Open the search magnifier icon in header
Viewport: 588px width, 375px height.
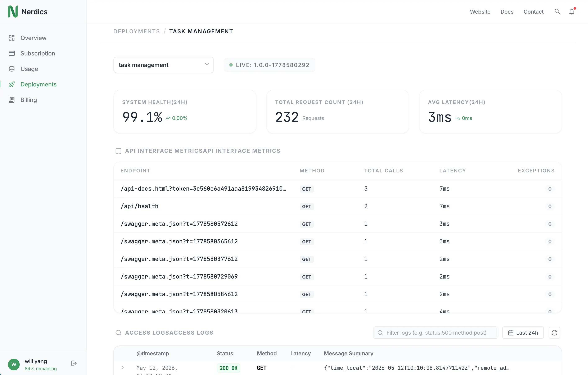(557, 12)
